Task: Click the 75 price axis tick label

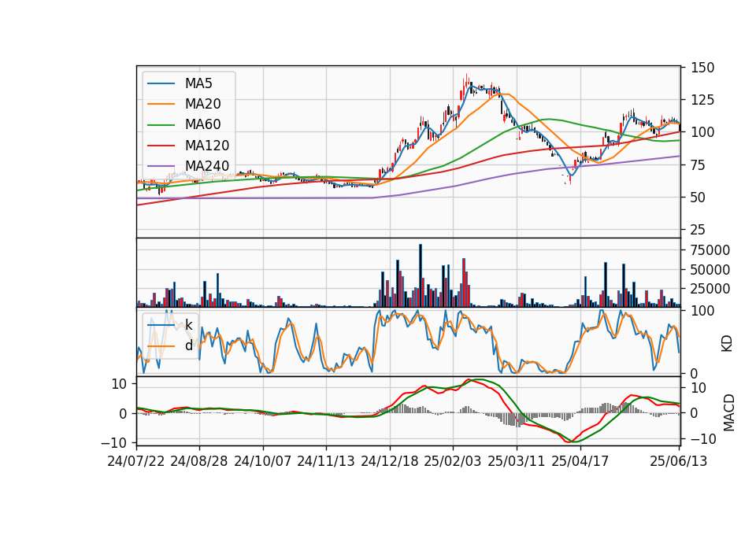Action: [x=699, y=165]
